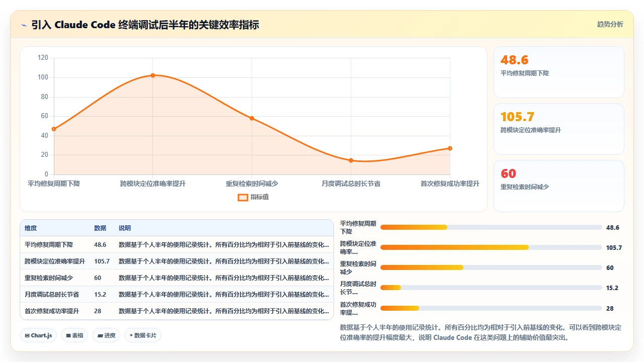The width and height of the screenshot is (644, 362).
Task: Click the 48.6 stat card
Action: tap(559, 72)
